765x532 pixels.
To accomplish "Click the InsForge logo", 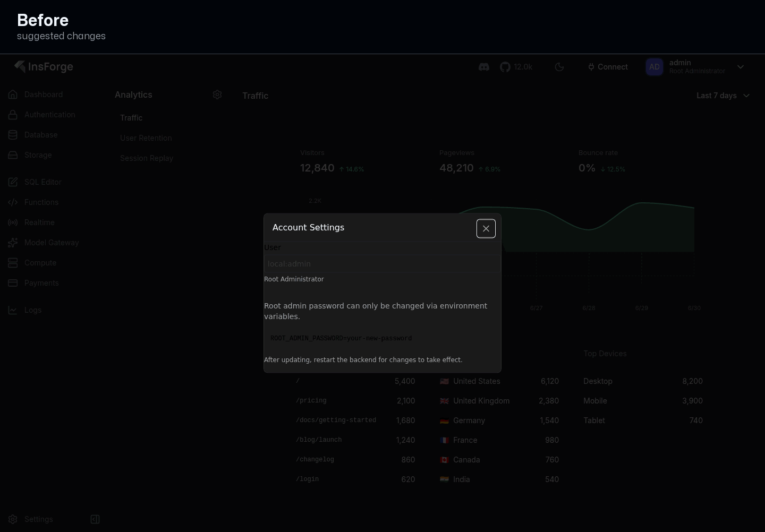I will (x=44, y=66).
